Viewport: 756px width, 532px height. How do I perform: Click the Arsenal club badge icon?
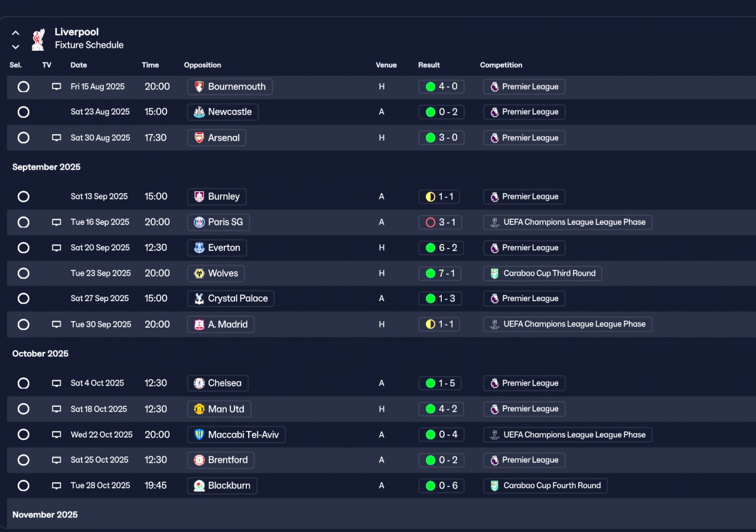click(199, 138)
